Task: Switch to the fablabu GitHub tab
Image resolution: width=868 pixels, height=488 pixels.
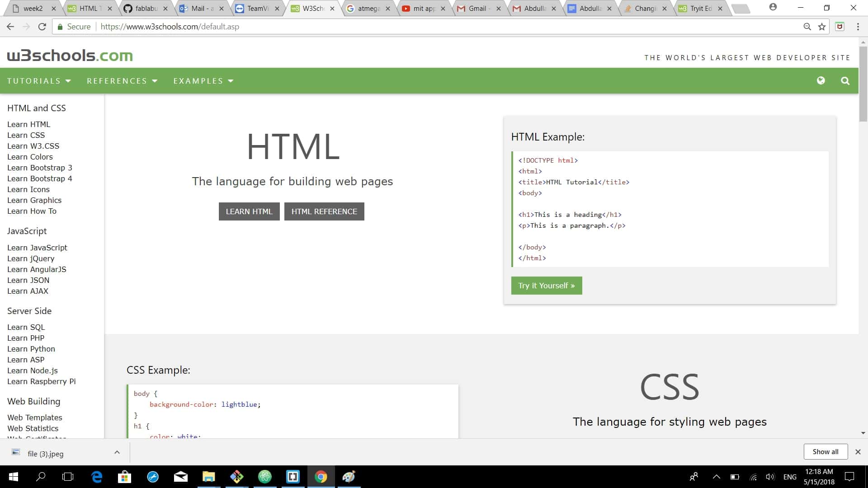Action: 146,8
